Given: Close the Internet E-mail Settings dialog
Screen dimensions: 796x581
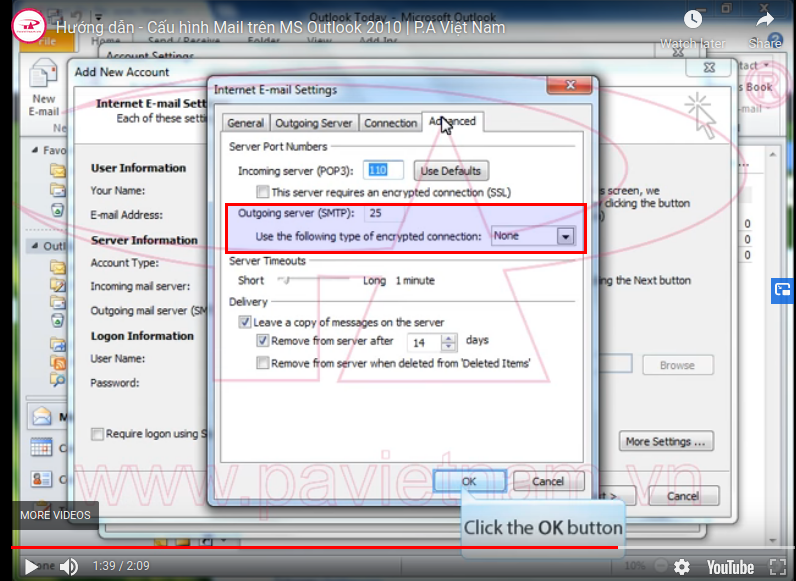Looking at the screenshot, I should click(x=570, y=85).
